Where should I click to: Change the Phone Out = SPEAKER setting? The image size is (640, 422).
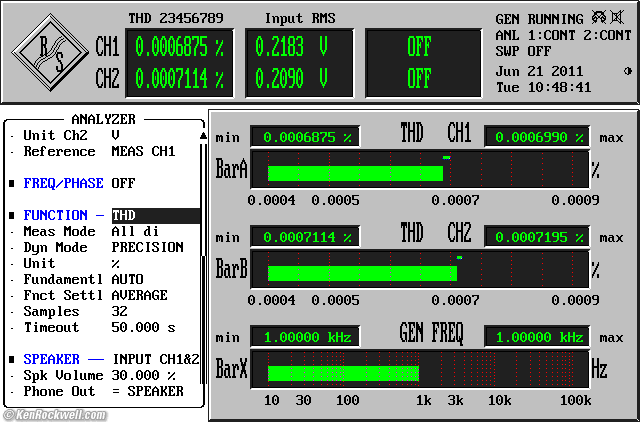pos(148,391)
